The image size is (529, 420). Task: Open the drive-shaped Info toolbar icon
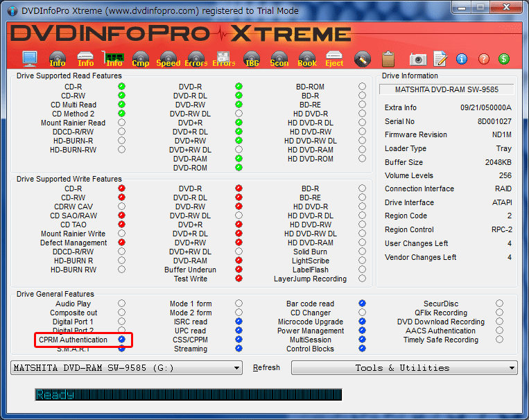point(85,59)
